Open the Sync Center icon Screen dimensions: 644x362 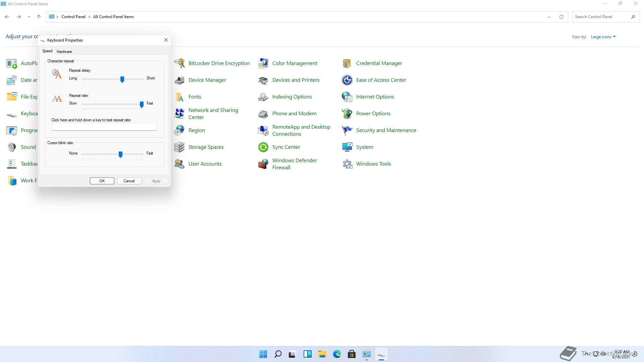(263, 147)
